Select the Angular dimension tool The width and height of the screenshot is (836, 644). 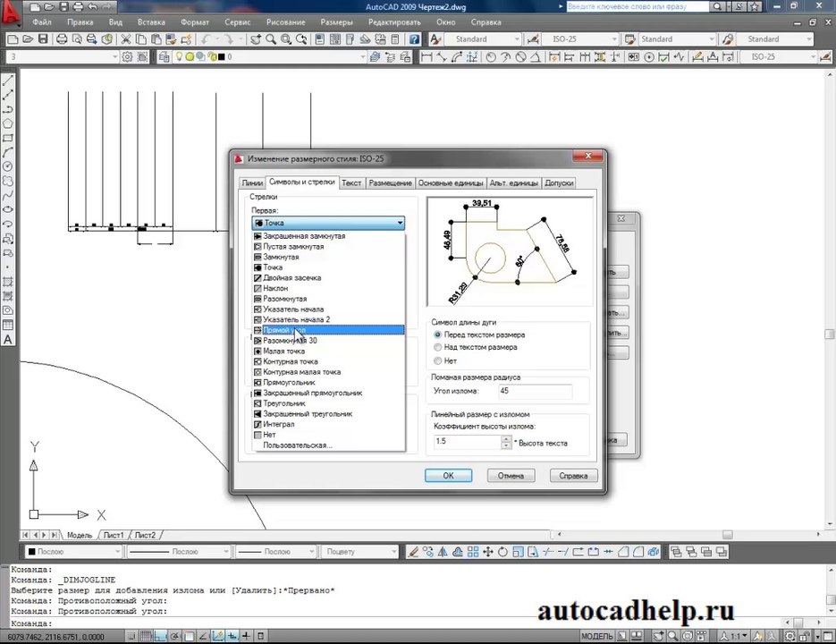(536, 56)
